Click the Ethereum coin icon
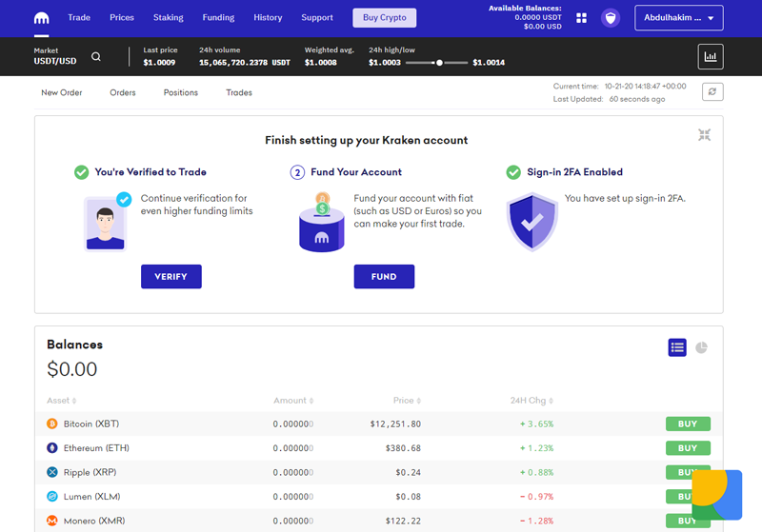Viewport: 762px width, 532px height. (52, 448)
